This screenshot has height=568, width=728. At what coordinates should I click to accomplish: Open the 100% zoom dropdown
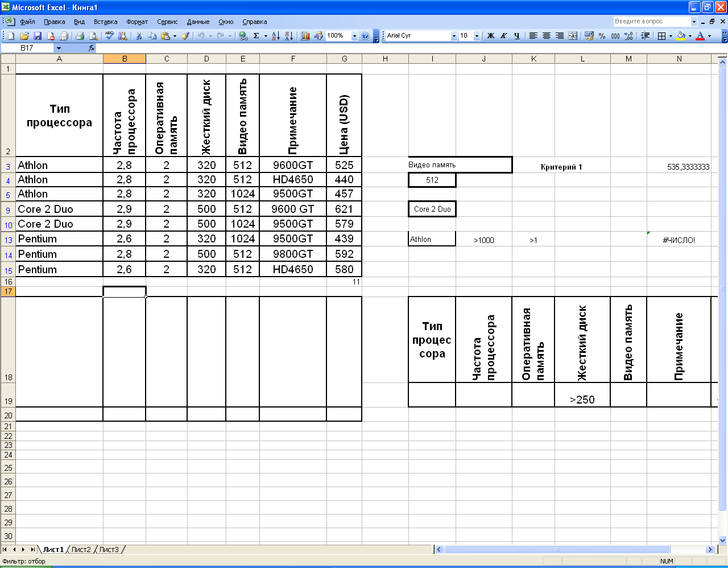[354, 36]
